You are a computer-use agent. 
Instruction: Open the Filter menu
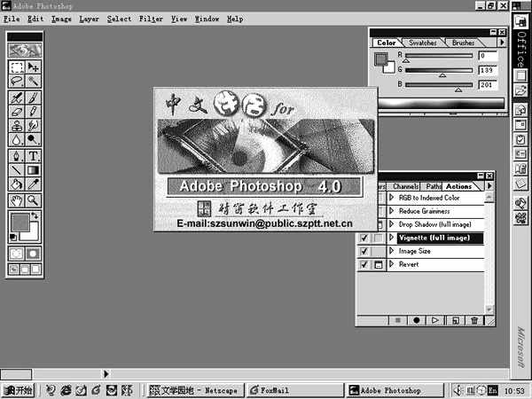coord(151,19)
